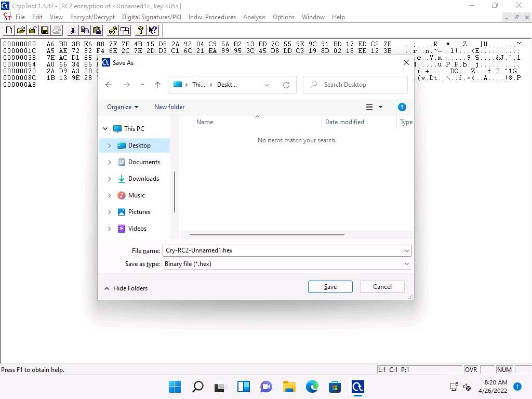Viewport: 532px width, 399px height.
Task: Open the Organize dropdown menu
Action: click(123, 107)
